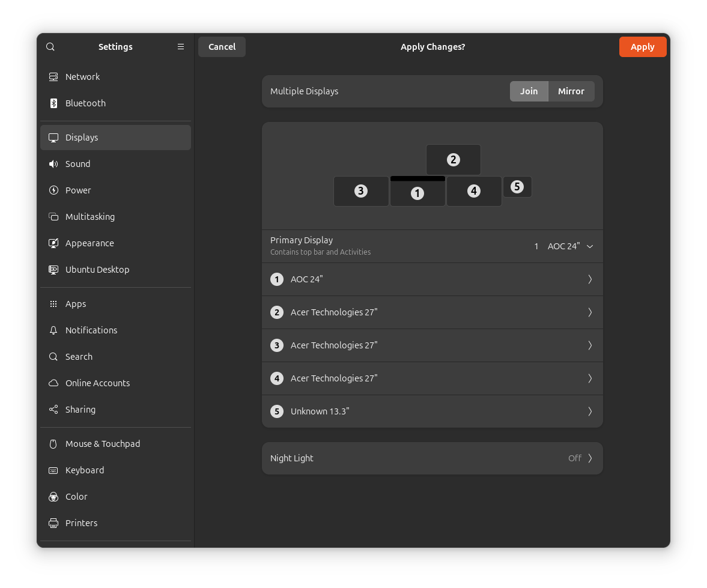The height and width of the screenshot is (588, 707).
Task: Select display 5 in the arrangement preview
Action: [517, 187]
